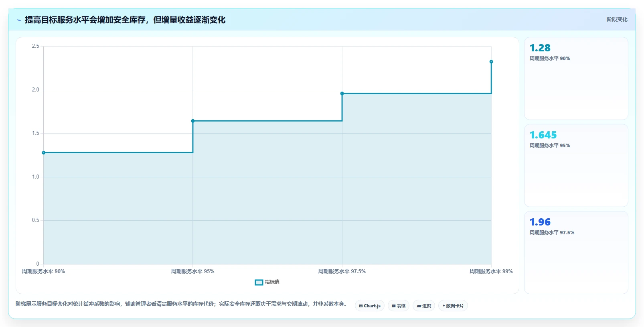Click the card caption 周期服务水平 97.5%
644x327 pixels.
pos(552,233)
